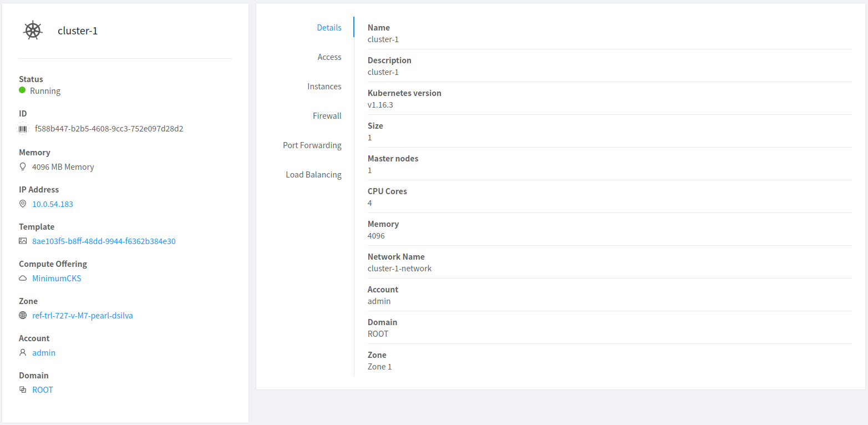
Task: Click the barcode icon next to the cluster ID
Action: pos(23,128)
